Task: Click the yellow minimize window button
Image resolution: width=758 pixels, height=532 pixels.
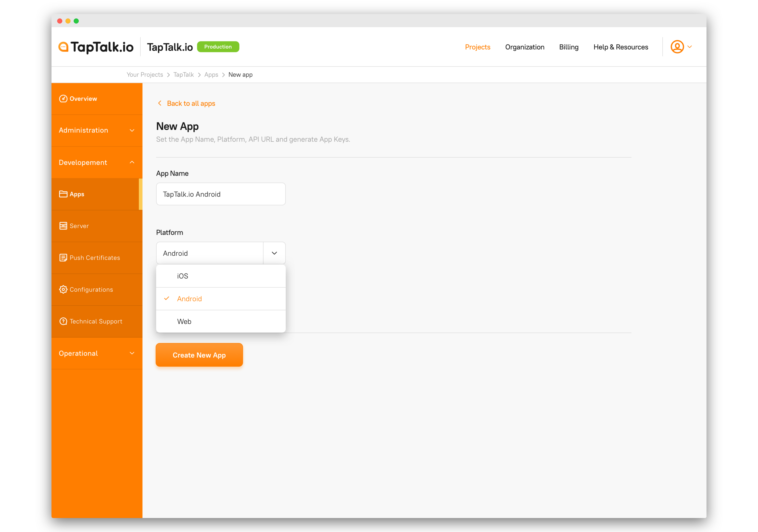Action: 68,21
